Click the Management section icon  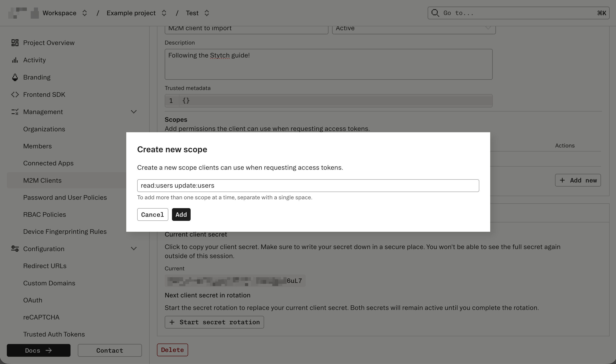(x=15, y=112)
